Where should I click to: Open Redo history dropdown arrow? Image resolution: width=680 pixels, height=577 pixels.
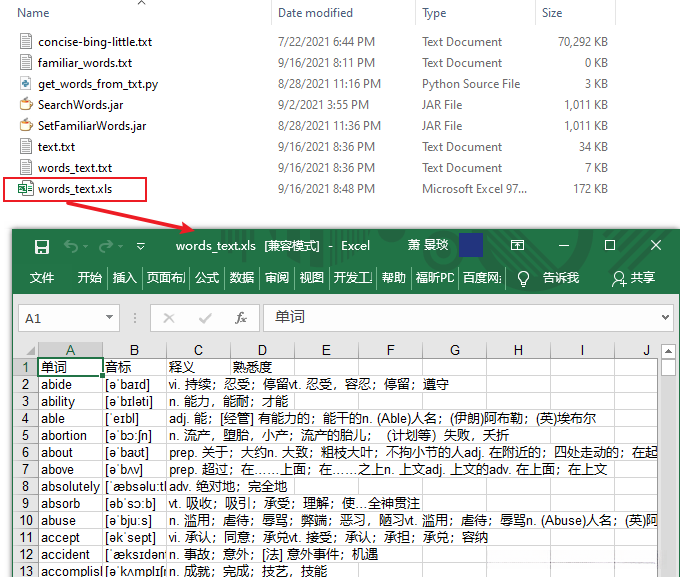pyautogui.click(x=121, y=246)
